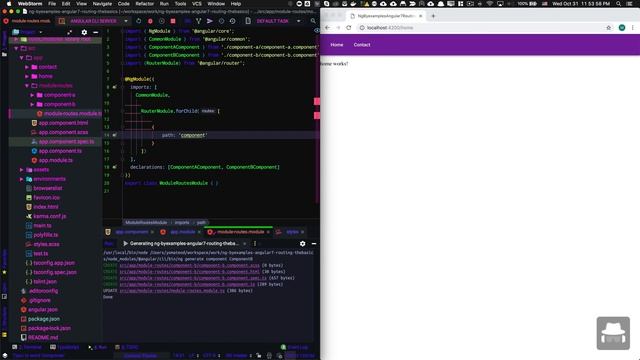
Task: Open Run panel gear settings
Action: [x=302, y=244]
